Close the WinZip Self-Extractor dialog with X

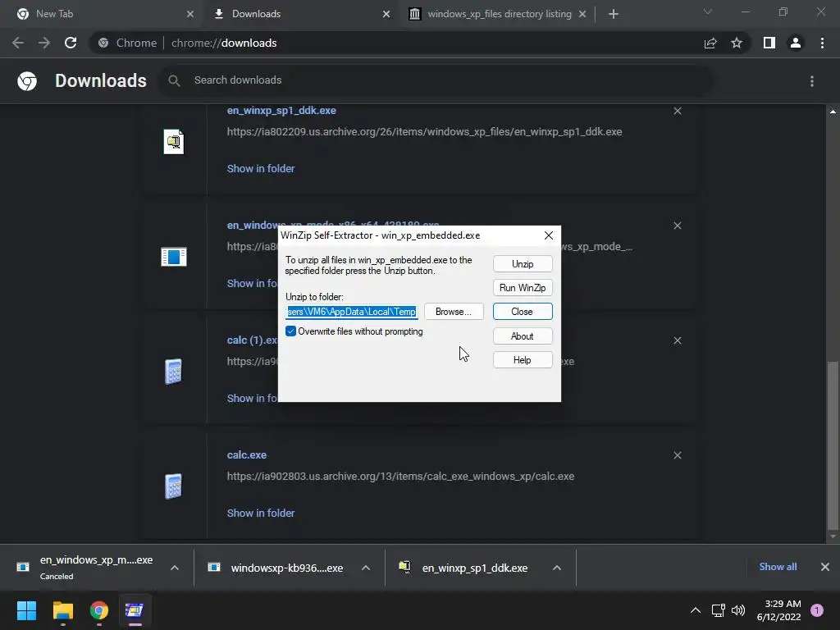[x=548, y=235]
